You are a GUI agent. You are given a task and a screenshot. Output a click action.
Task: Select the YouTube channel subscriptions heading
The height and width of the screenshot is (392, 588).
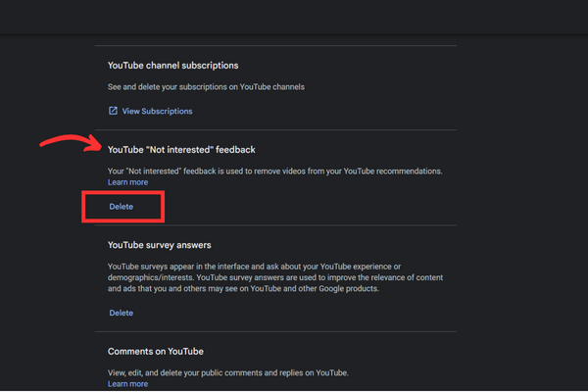click(x=172, y=66)
